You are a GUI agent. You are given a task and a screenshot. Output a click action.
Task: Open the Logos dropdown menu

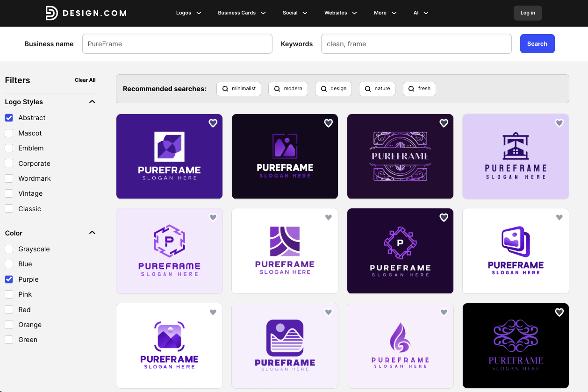189,13
